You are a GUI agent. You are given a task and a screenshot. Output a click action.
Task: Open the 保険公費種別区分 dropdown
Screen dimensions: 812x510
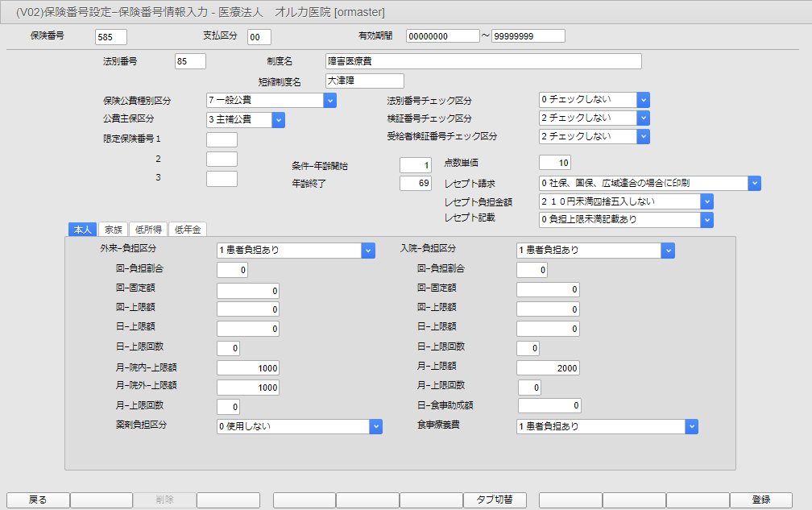pos(329,100)
